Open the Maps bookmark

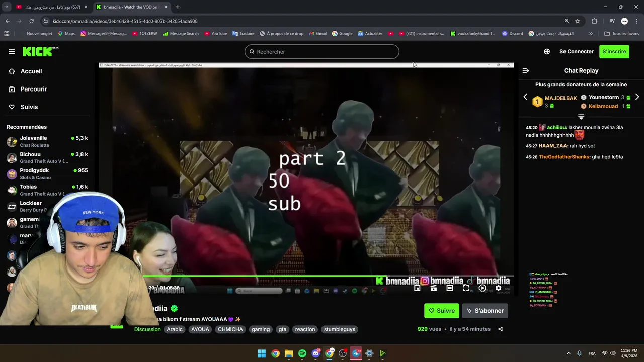click(66, 34)
